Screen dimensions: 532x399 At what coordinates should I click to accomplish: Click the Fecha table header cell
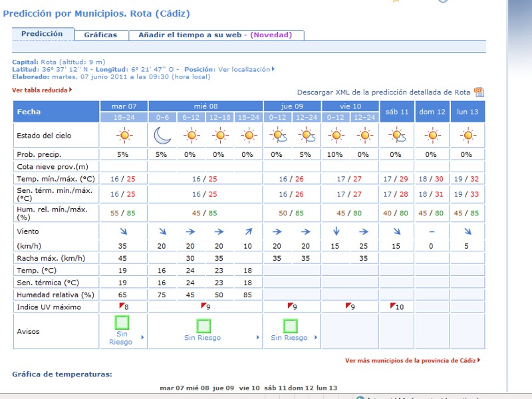(56, 112)
